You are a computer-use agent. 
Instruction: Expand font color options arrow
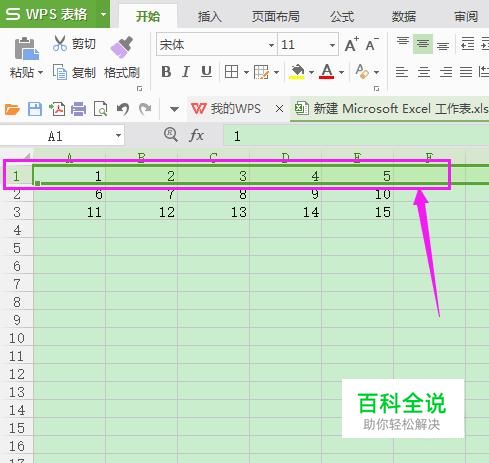coord(341,72)
